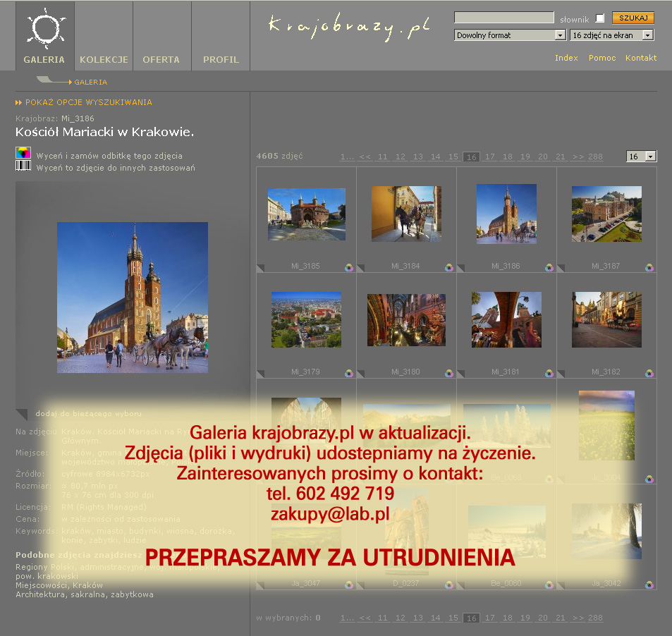
Task: Click the barcode pricing icon
Action: coord(23,166)
